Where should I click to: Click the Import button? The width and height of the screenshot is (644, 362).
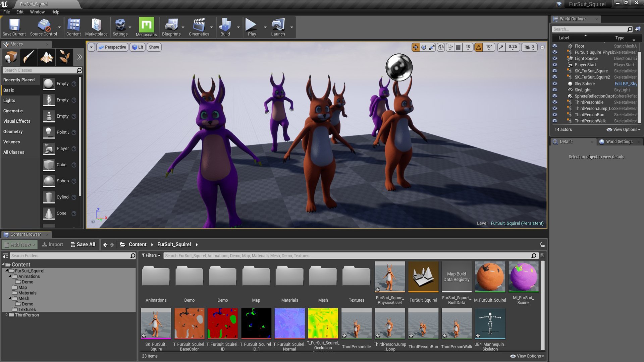coord(53,245)
